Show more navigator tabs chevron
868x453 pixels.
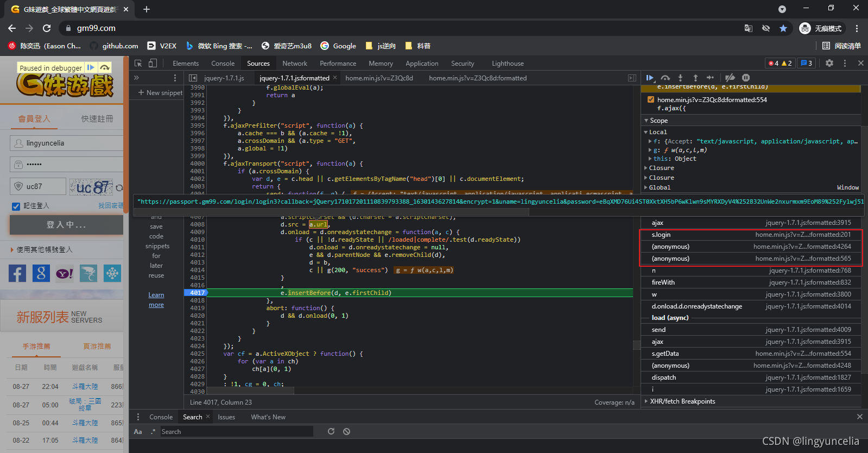click(x=136, y=78)
